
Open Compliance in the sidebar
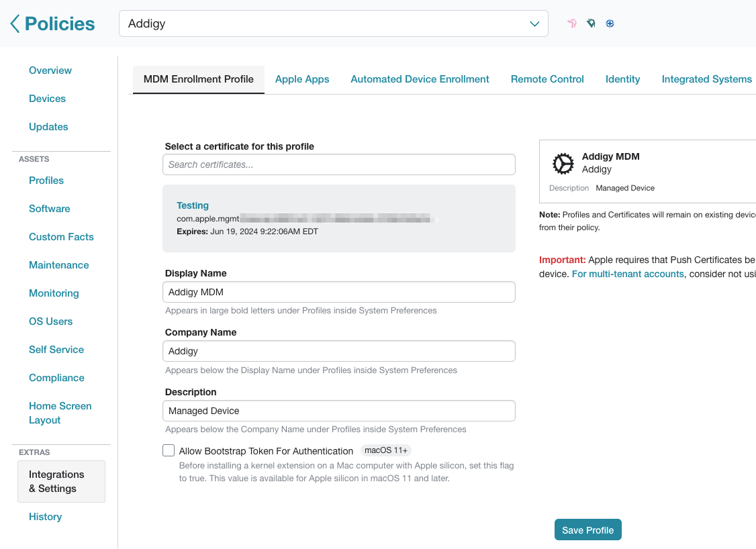click(x=56, y=378)
